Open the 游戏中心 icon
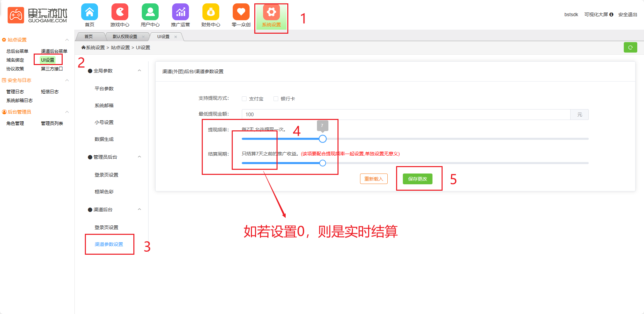Image resolution: width=644 pixels, height=314 pixels. pos(120,12)
